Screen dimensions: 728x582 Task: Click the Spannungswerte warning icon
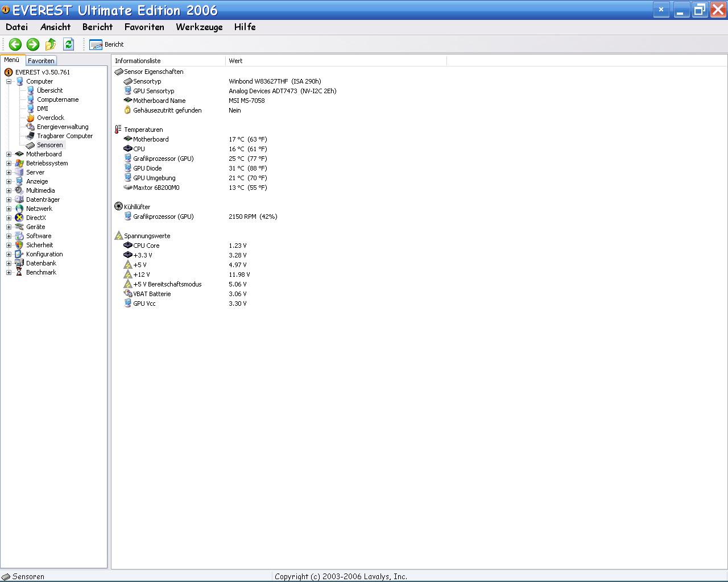(118, 235)
